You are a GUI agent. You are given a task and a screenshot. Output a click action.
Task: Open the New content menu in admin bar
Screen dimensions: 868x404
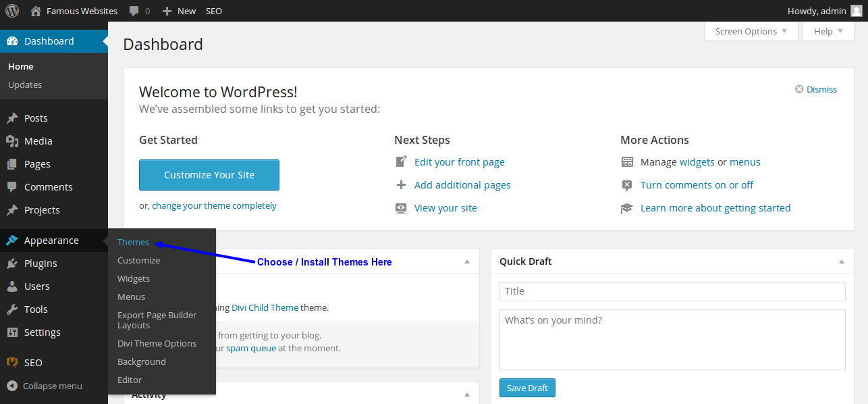(178, 10)
